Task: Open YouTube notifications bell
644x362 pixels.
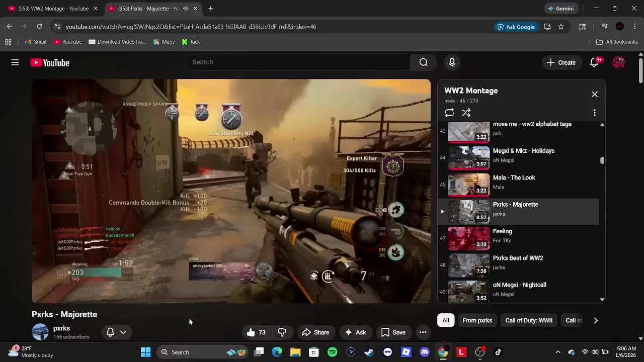Action: coord(594,62)
